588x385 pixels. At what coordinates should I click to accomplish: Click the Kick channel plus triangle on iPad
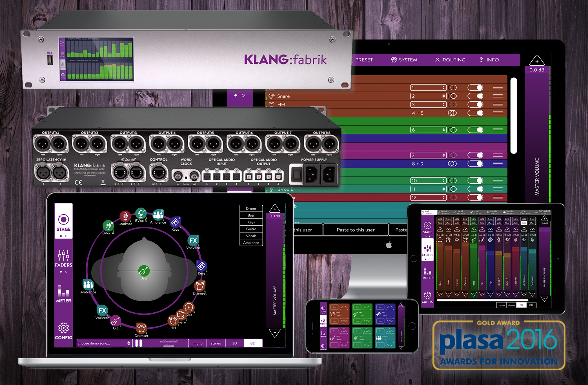(440, 229)
